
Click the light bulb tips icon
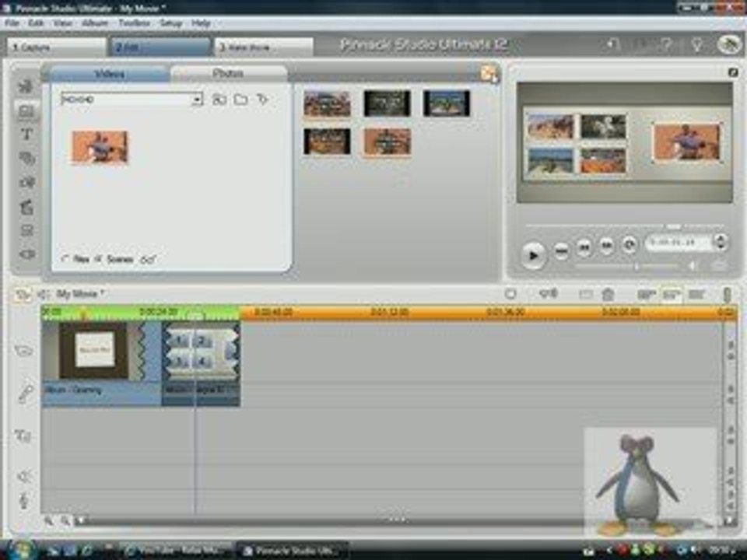[696, 45]
